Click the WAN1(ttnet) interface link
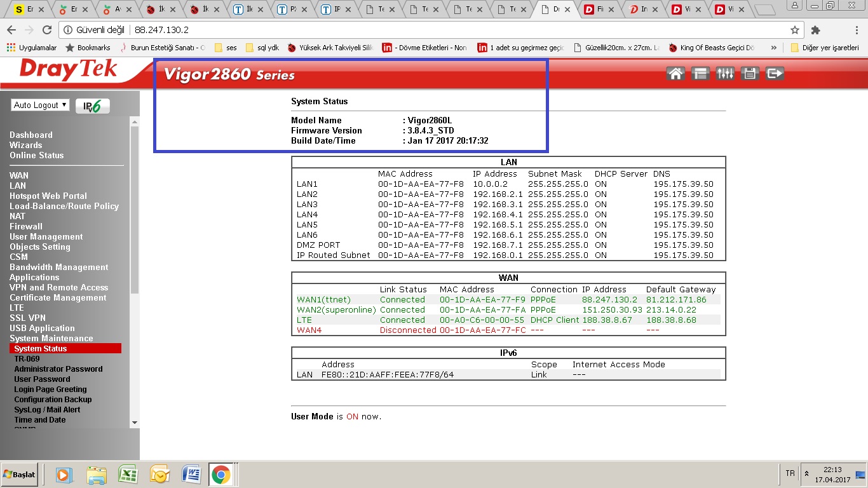This screenshot has width=868, height=488. pos(323,299)
